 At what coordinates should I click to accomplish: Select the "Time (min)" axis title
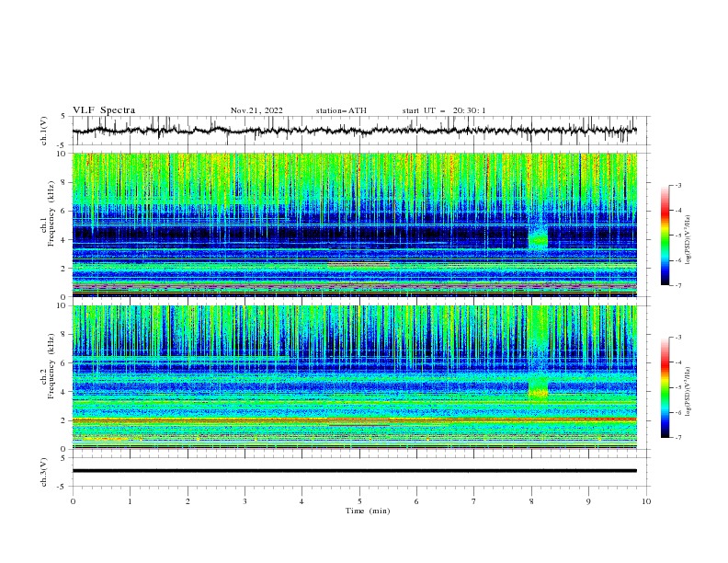[x=368, y=511]
